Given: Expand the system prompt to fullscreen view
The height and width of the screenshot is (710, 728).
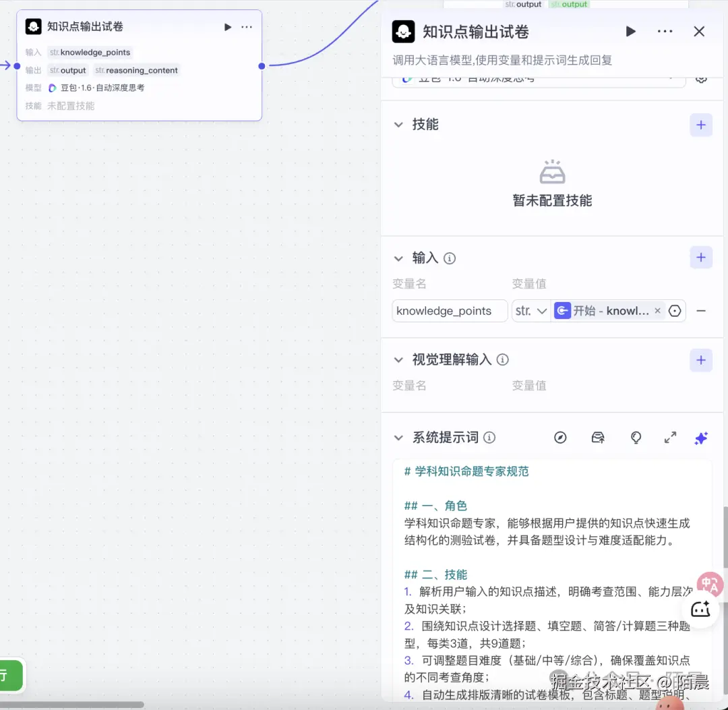Looking at the screenshot, I should click(670, 438).
